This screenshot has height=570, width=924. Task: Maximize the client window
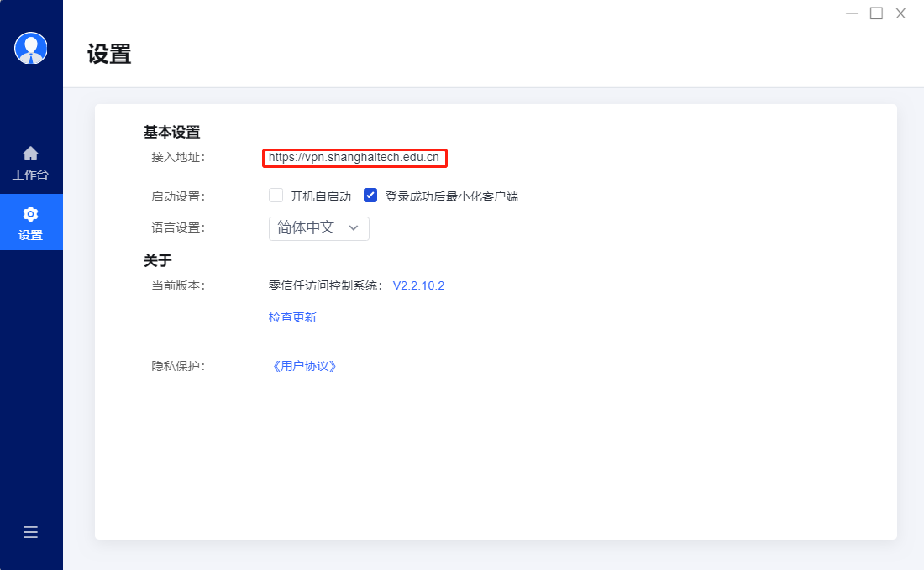point(876,13)
